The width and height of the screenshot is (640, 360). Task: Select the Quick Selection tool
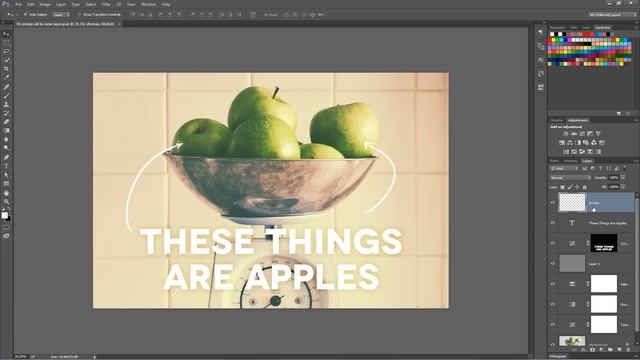(x=6, y=60)
